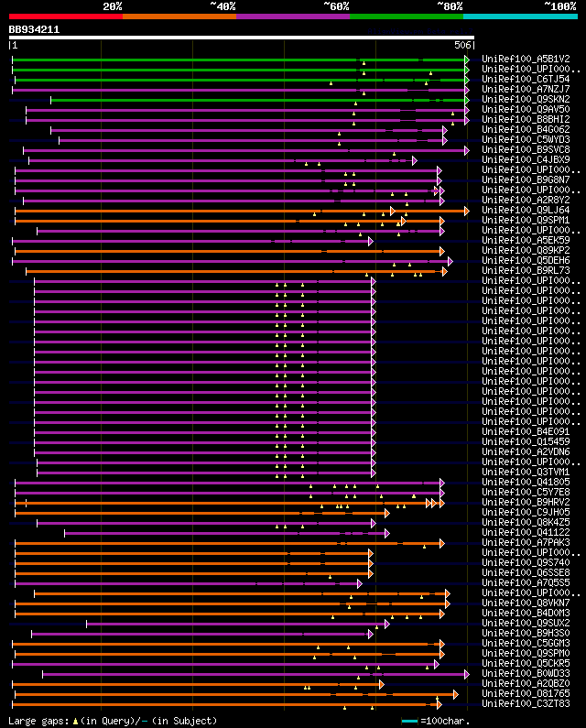Open the UniRef100_Q9S740 hit
The image size is (586, 728).
(526, 563)
